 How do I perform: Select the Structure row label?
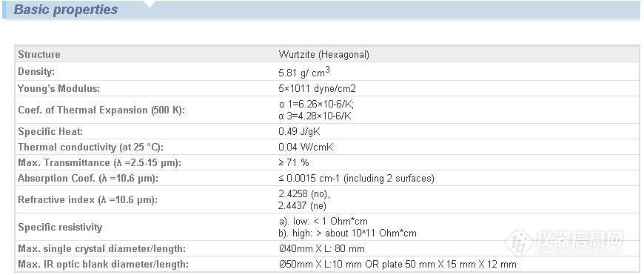tap(39, 54)
